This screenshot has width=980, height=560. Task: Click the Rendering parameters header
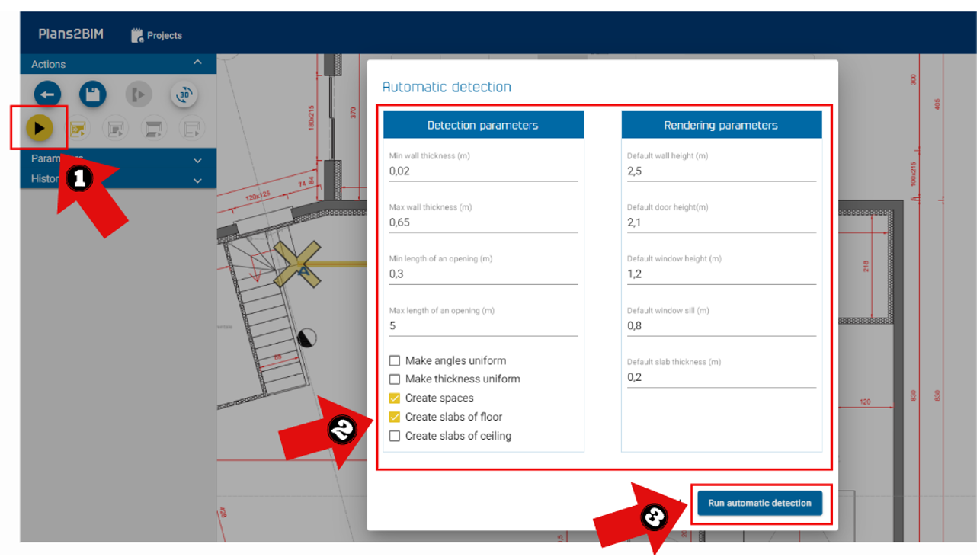click(722, 125)
